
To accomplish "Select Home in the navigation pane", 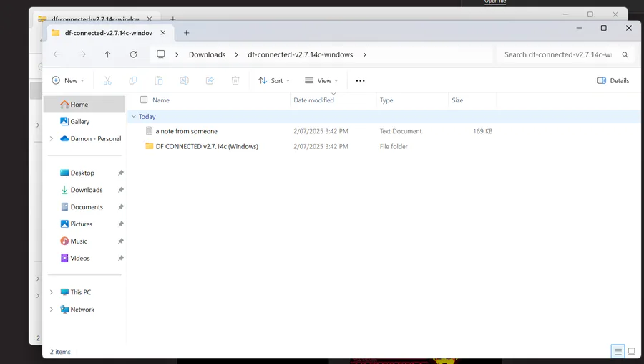I will click(x=84, y=105).
